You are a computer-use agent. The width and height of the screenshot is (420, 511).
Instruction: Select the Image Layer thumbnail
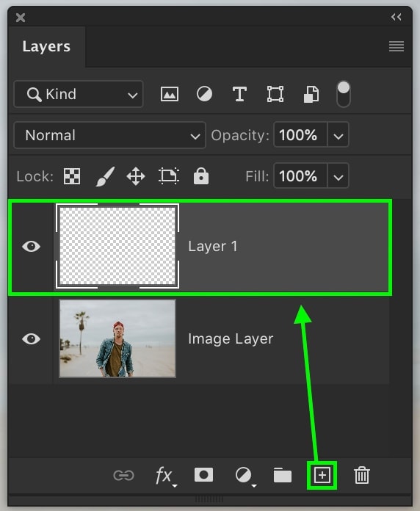117,338
